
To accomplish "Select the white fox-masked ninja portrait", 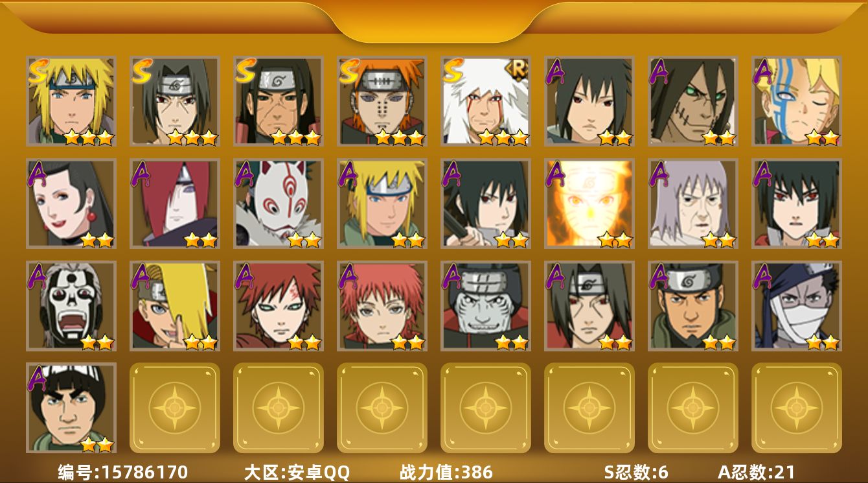I will click(x=279, y=204).
